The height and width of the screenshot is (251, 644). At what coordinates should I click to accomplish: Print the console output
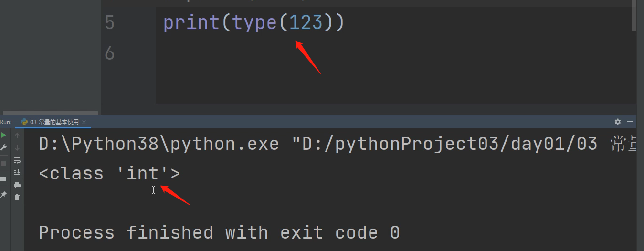(x=17, y=185)
